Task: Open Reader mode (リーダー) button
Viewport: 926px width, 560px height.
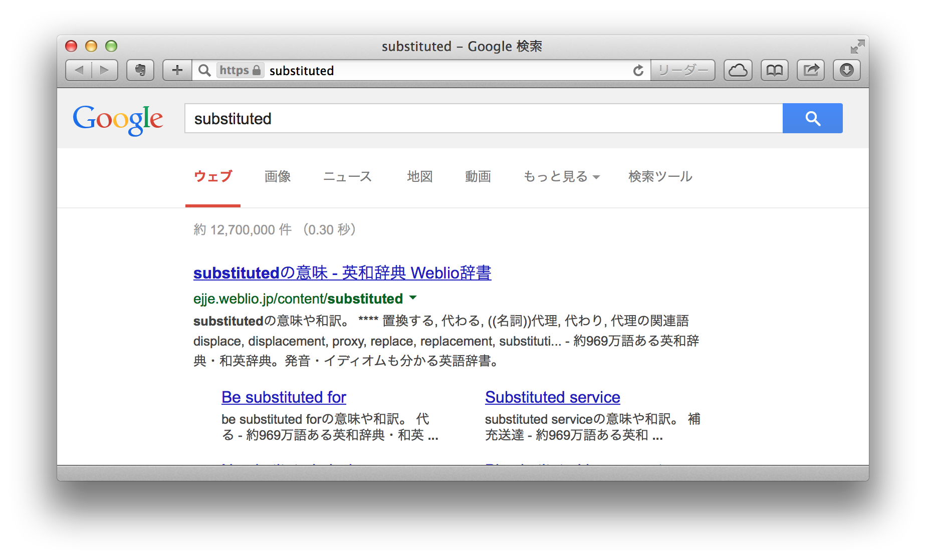Action: [x=682, y=70]
